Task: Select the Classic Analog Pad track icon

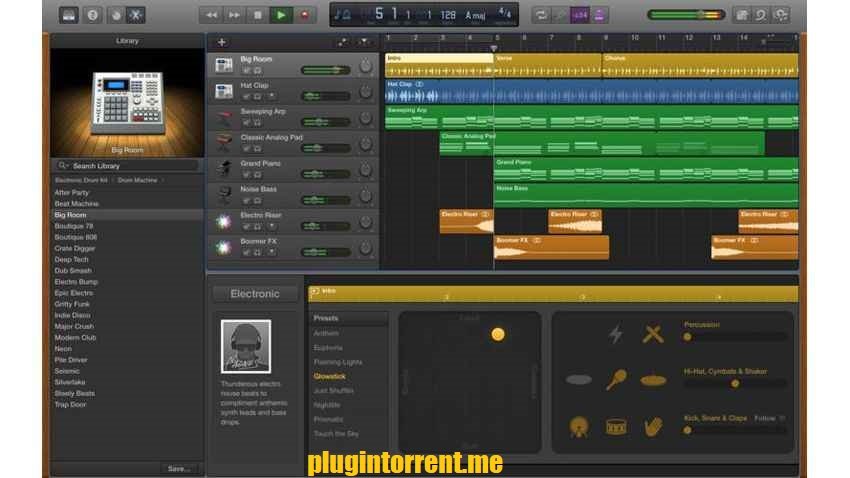Action: 223,144
